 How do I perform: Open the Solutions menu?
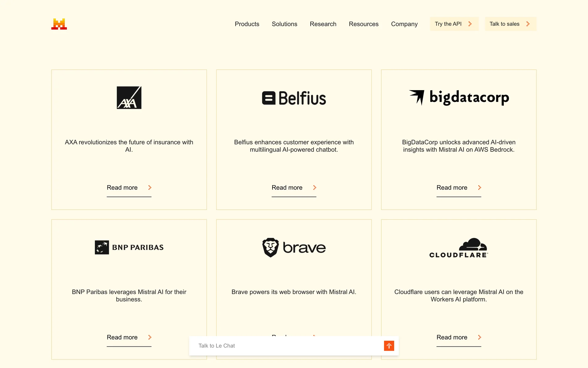[285, 24]
